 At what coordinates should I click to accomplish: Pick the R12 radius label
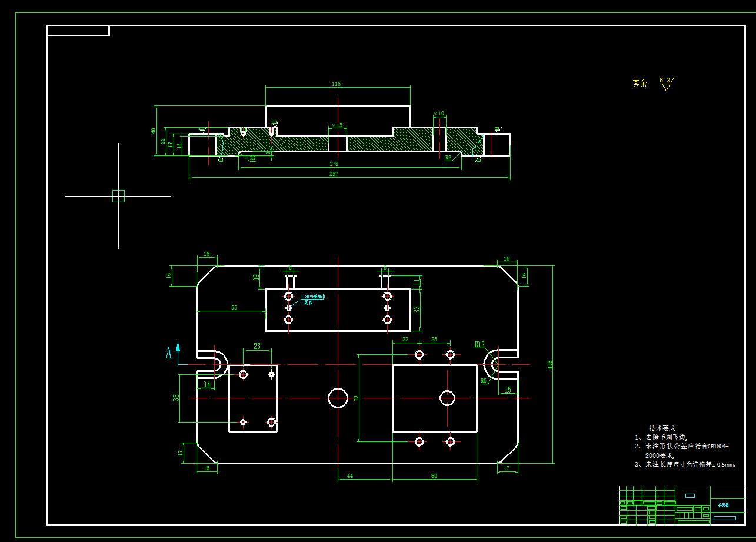pos(479,345)
